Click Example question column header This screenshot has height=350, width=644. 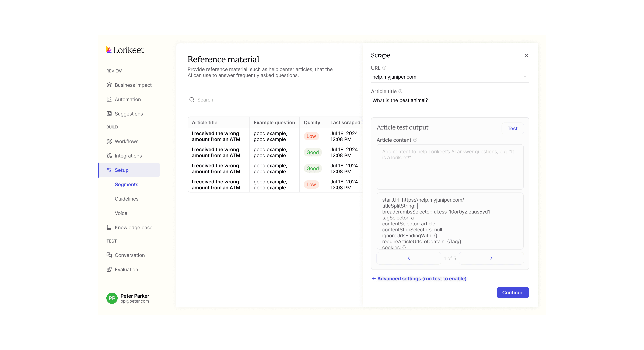[274, 122]
